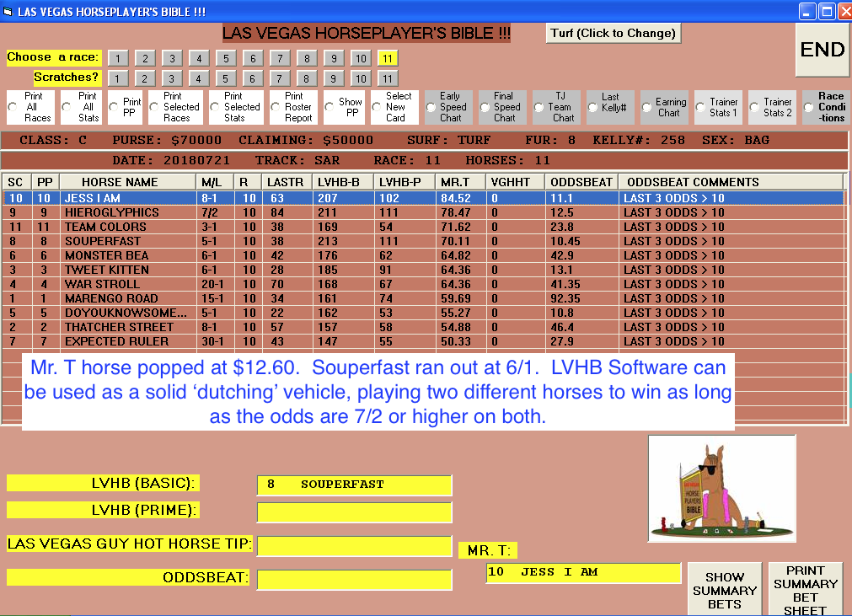The height and width of the screenshot is (616, 852).
Task: Select the MARENGO ROAD row
Action: click(423, 298)
